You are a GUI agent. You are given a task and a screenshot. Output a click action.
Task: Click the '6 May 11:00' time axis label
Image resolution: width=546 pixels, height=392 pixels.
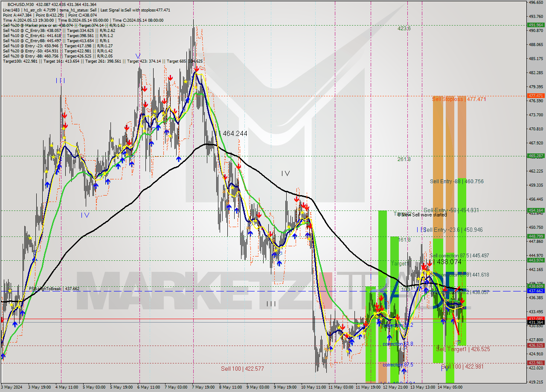(148, 387)
